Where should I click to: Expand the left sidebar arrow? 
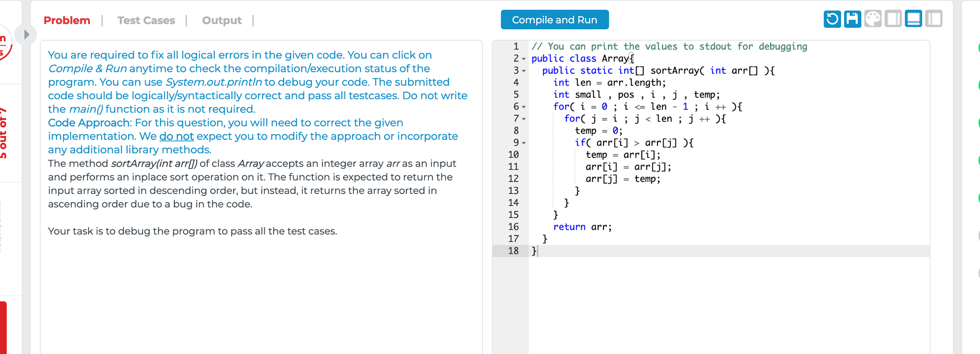26,34
